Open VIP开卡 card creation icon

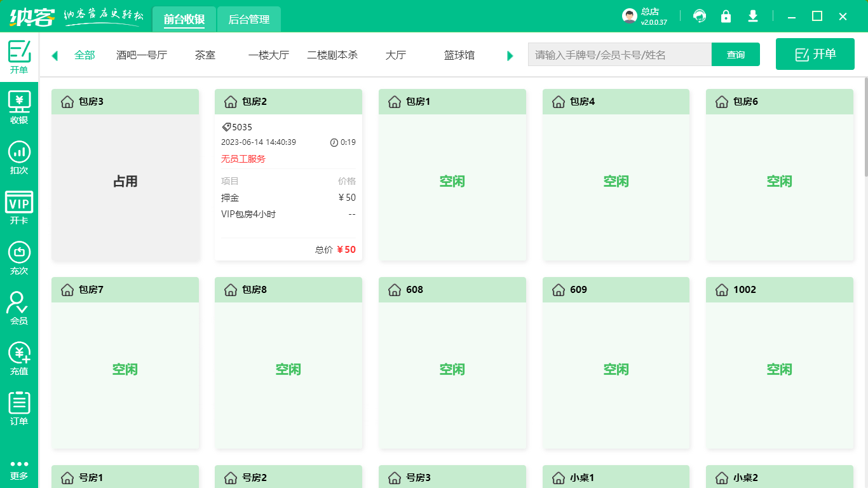click(x=19, y=202)
